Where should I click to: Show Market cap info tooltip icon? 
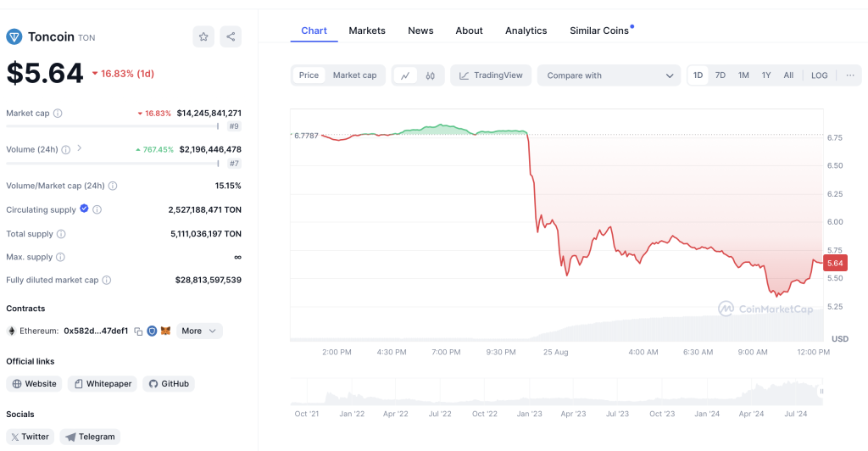pyautogui.click(x=58, y=113)
